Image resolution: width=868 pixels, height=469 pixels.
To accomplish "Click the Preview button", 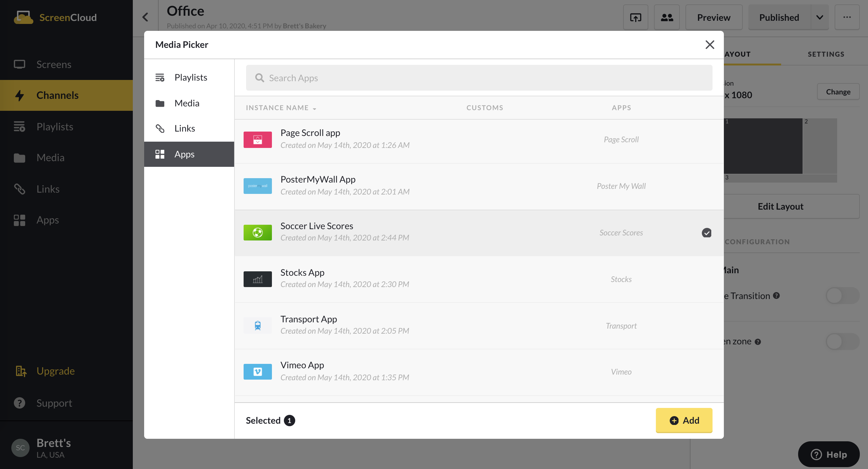I will [713, 18].
